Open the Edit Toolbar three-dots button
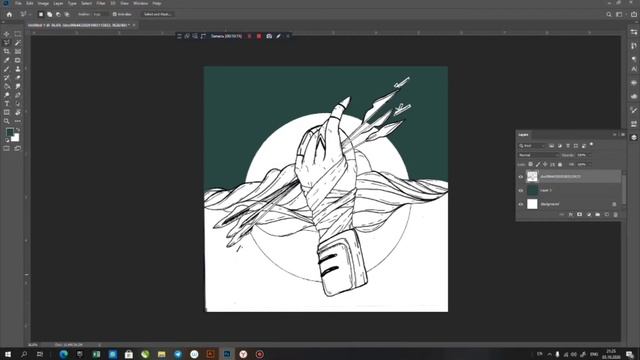 (18, 121)
